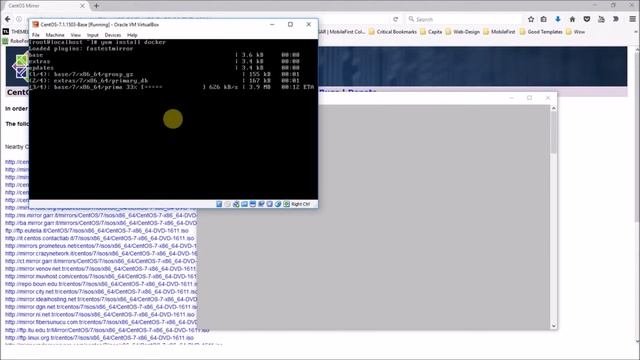
Task: Click the Pocket icon in Firefox toolbar
Action: (587, 19)
